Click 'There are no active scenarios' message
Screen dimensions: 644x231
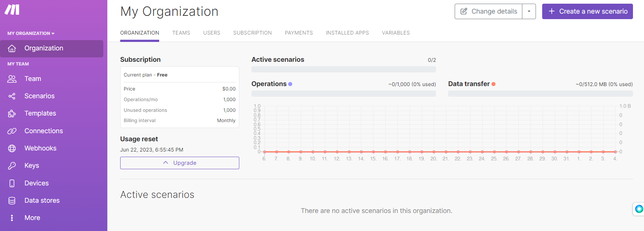(376, 211)
